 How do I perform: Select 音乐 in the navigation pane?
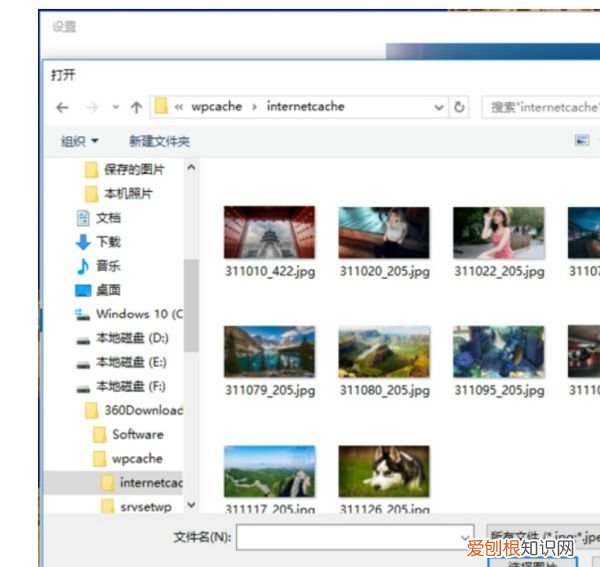(x=99, y=266)
